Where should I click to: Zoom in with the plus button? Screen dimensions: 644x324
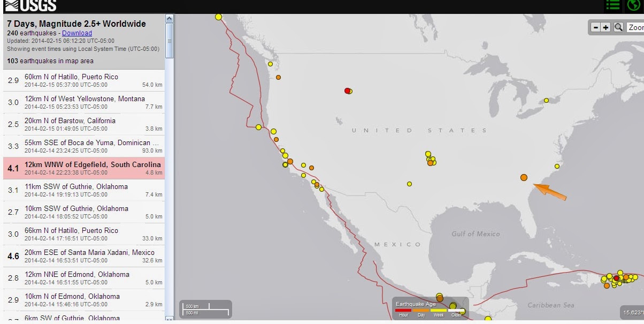click(606, 27)
